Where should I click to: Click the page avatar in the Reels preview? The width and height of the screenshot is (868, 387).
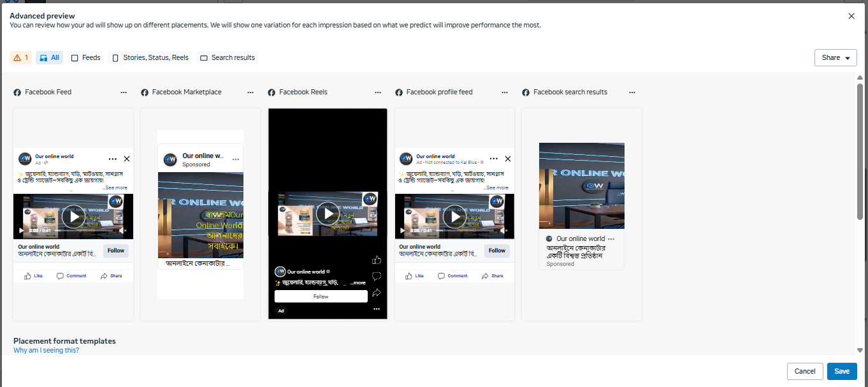pyautogui.click(x=280, y=272)
